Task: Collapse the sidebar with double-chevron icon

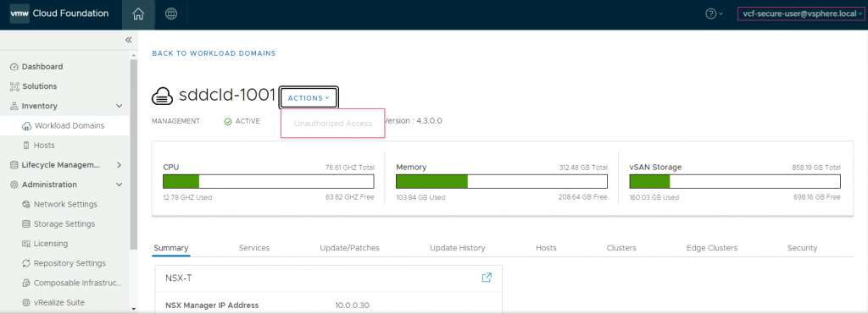Action: 129,40
